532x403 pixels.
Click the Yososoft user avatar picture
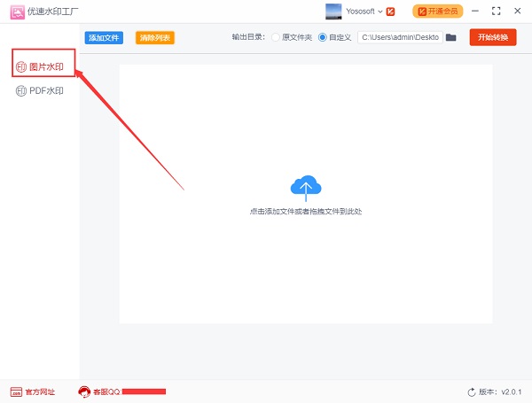pos(334,11)
